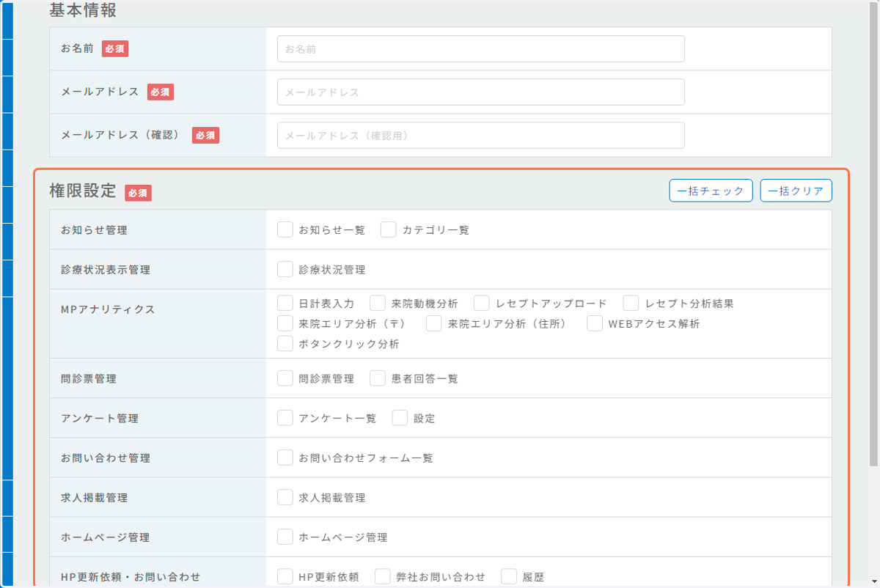Check the ボタンクリック分析 checkbox
Image resolution: width=880 pixels, height=588 pixels.
pos(285,343)
